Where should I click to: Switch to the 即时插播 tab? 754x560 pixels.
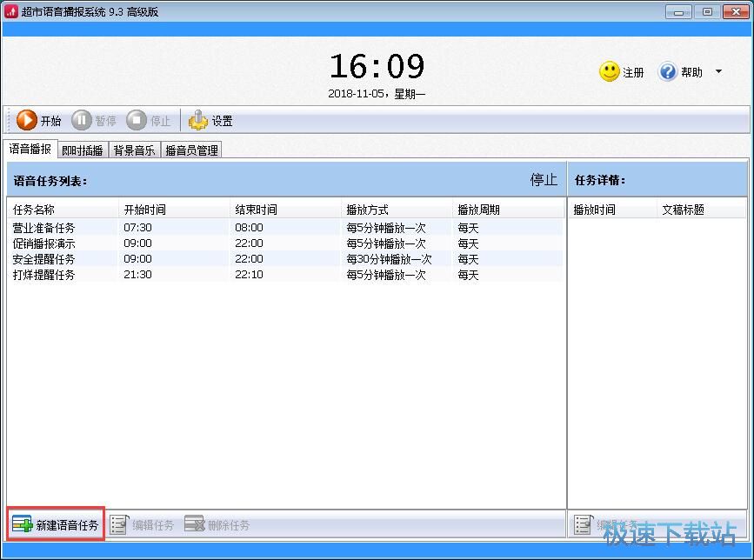click(x=83, y=149)
